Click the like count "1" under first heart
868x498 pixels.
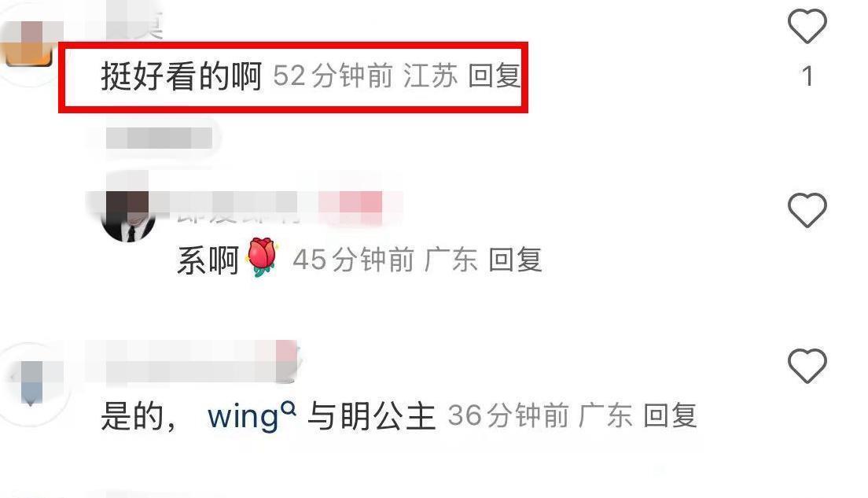pyautogui.click(x=807, y=76)
